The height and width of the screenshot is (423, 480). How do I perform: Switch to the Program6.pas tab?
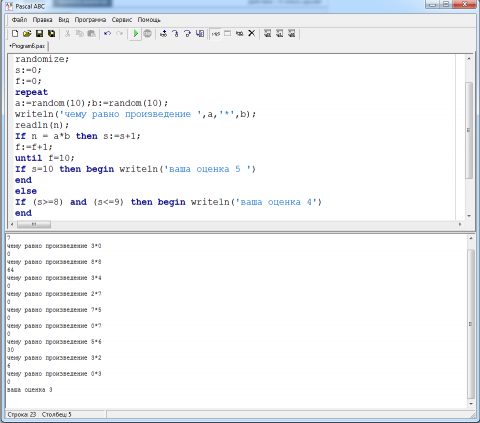[x=28, y=46]
